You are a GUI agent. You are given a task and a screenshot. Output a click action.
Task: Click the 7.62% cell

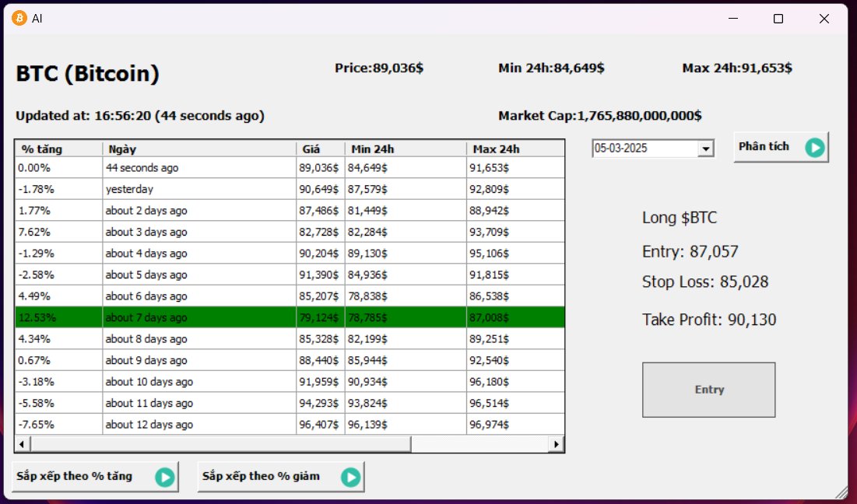59,232
